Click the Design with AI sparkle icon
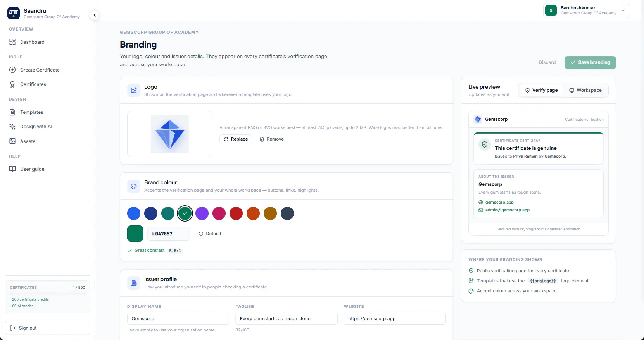Viewport: 644px width, 340px height. [x=12, y=127]
